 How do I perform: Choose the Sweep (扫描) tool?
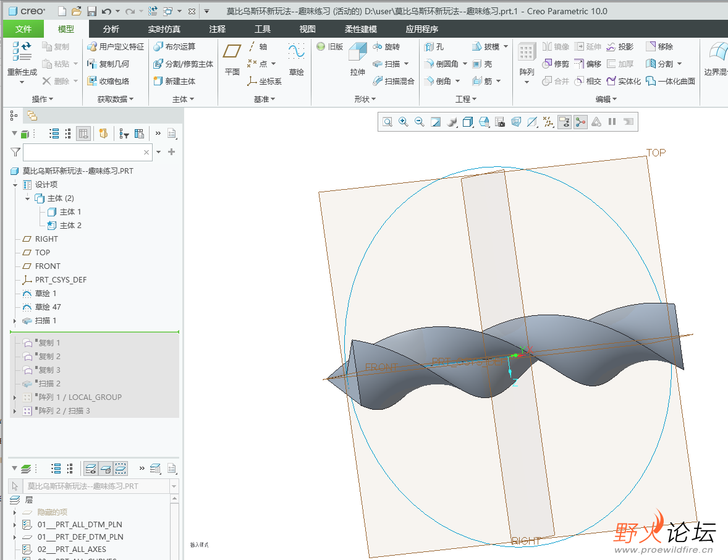coord(386,64)
